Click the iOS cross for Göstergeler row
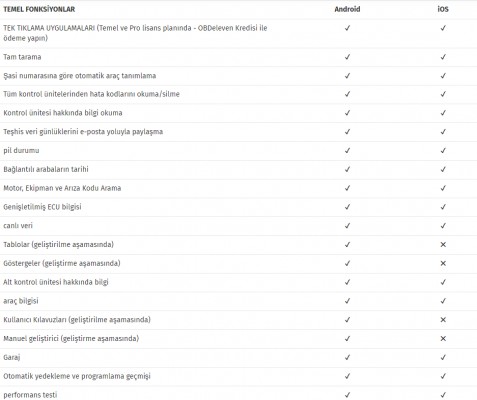The height and width of the screenshot is (400, 477). pos(443,263)
